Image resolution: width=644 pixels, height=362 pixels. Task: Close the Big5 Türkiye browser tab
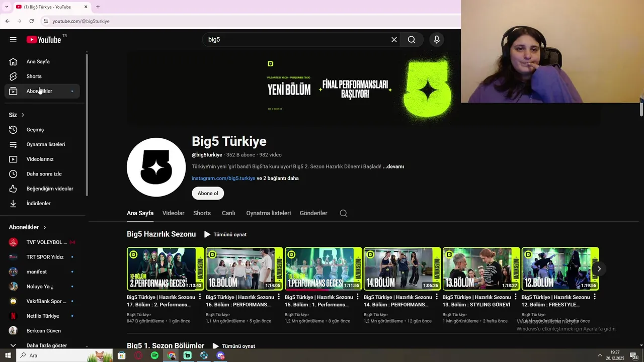pyautogui.click(x=86, y=7)
